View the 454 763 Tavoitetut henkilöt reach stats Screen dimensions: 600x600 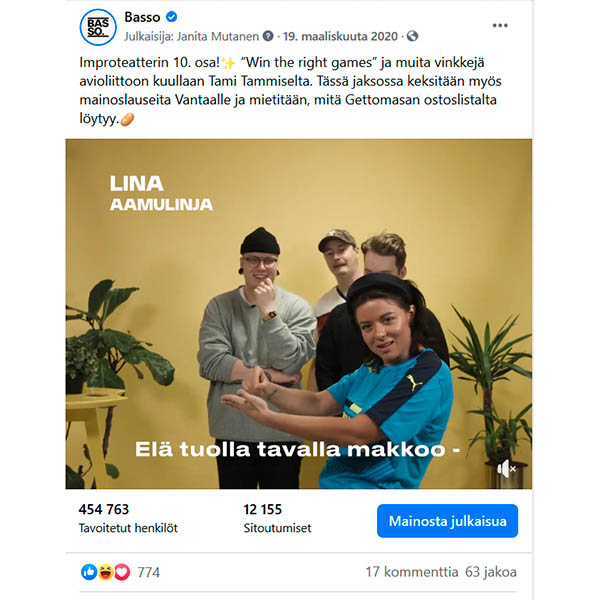point(128,518)
